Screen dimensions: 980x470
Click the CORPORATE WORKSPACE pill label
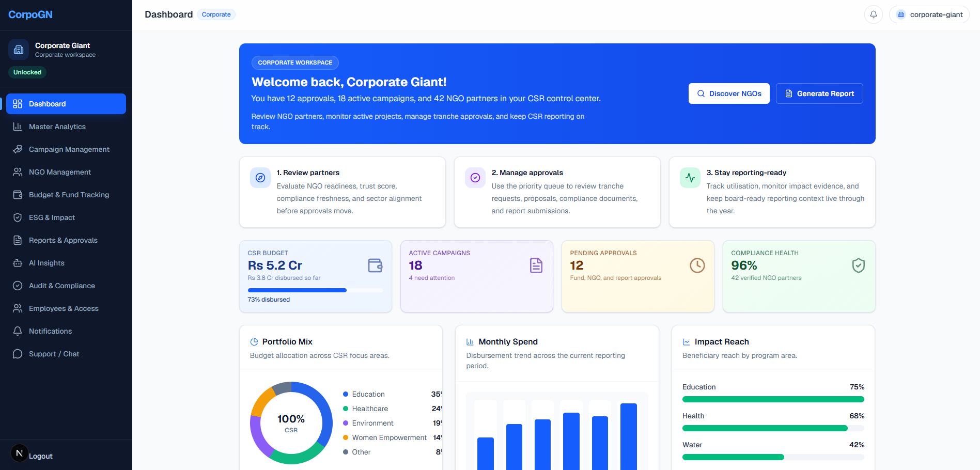pos(295,62)
